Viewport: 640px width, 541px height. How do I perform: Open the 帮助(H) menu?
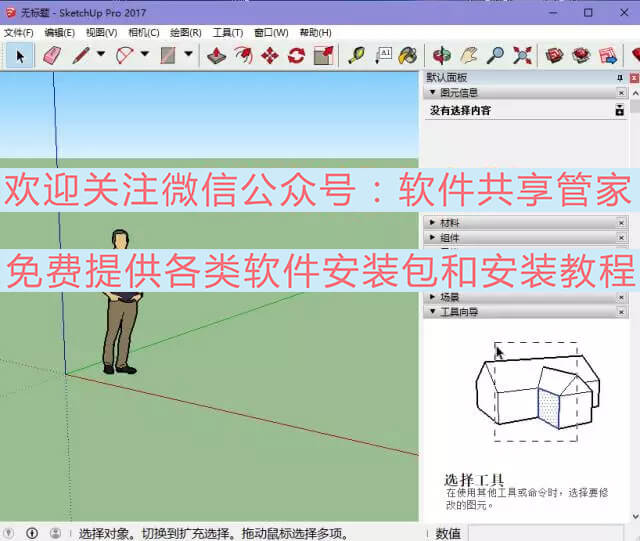point(315,33)
